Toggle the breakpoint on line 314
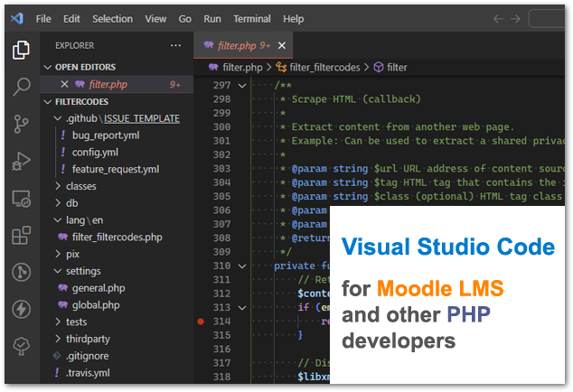 (201, 321)
